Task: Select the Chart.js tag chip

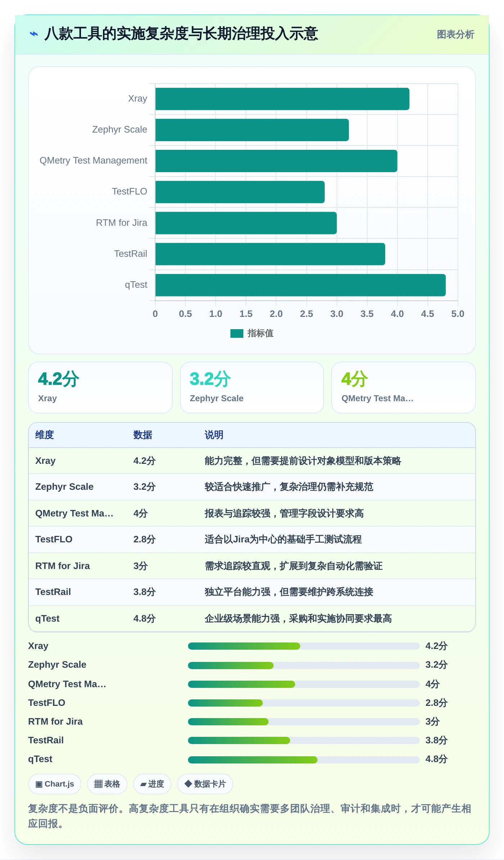Action: coord(55,784)
